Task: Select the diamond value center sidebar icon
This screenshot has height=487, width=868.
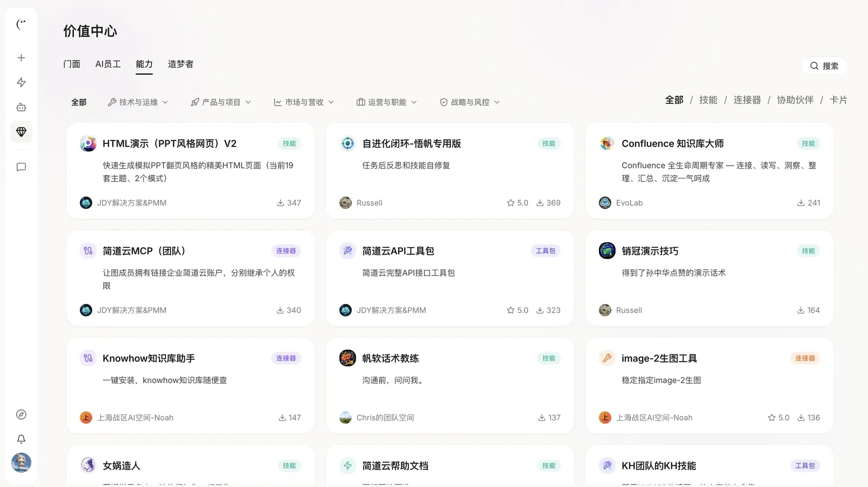Action: (21, 132)
